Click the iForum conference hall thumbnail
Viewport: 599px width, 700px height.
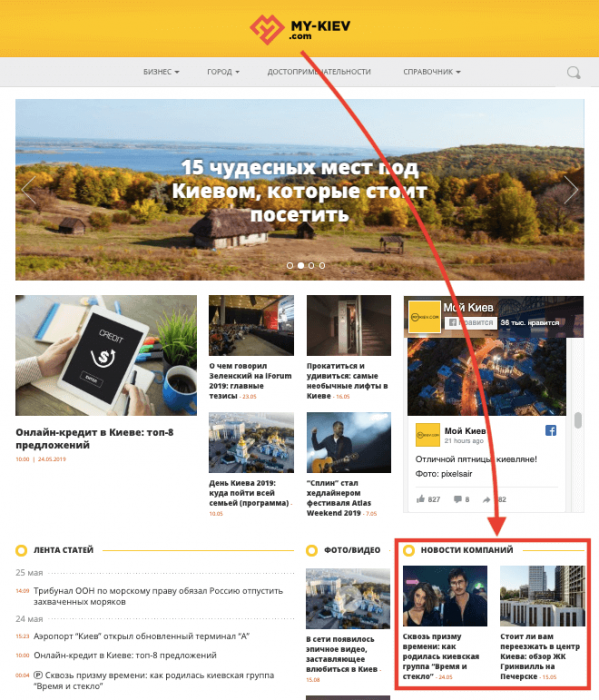(251, 325)
